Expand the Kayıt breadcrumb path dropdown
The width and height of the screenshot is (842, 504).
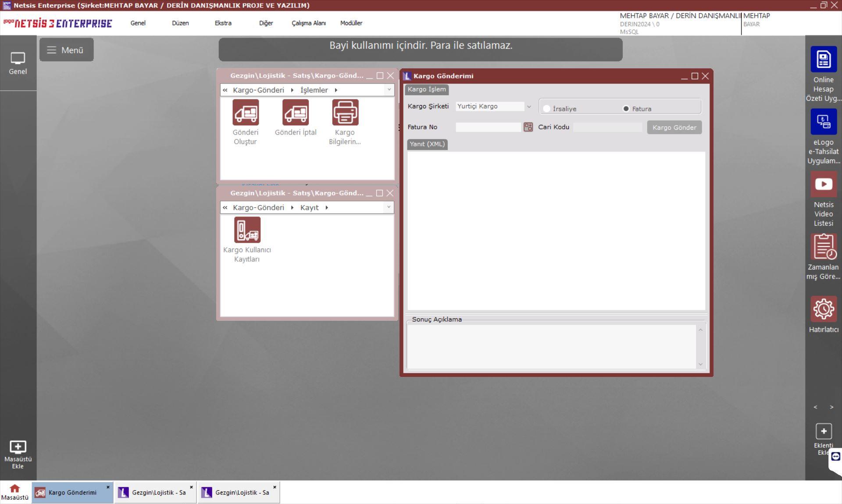[389, 207]
